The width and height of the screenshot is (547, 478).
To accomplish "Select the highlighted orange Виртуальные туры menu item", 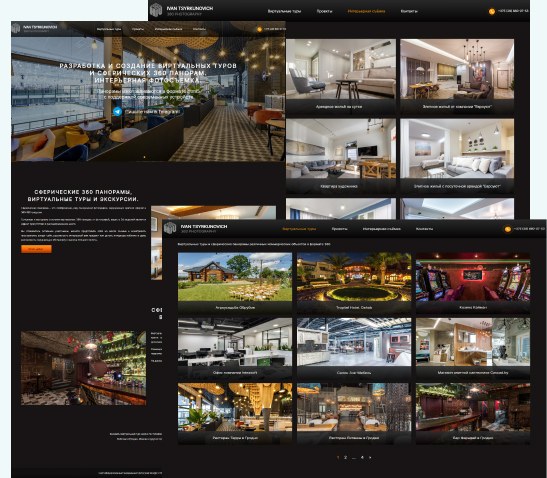I will pyautogui.click(x=299, y=229).
